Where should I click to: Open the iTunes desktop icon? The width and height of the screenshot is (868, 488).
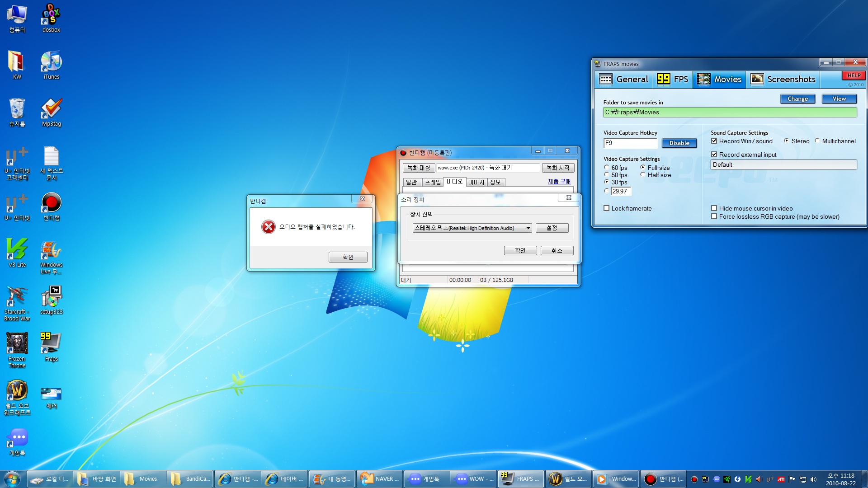[x=51, y=65]
